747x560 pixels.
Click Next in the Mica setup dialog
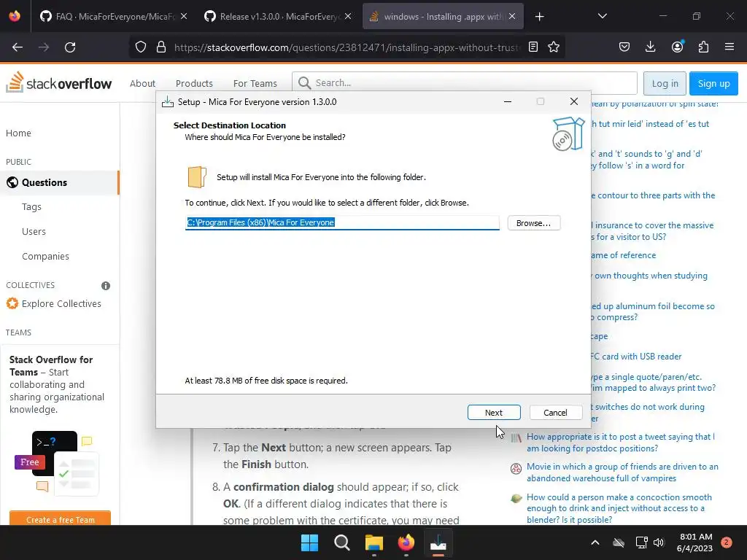pyautogui.click(x=494, y=413)
